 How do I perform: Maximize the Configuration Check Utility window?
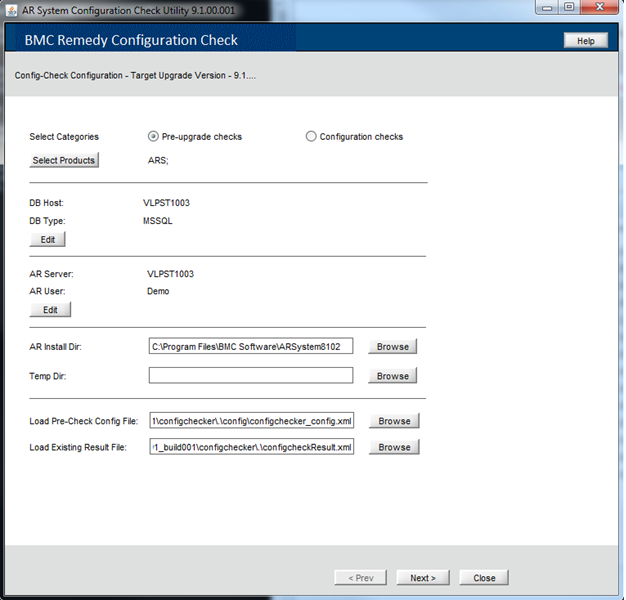(569, 7)
